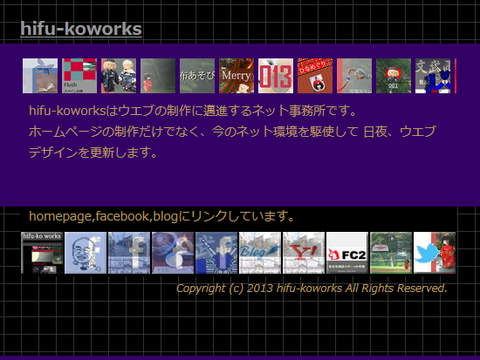
Task: Open the Twitter bird icon
Action: click(x=435, y=253)
